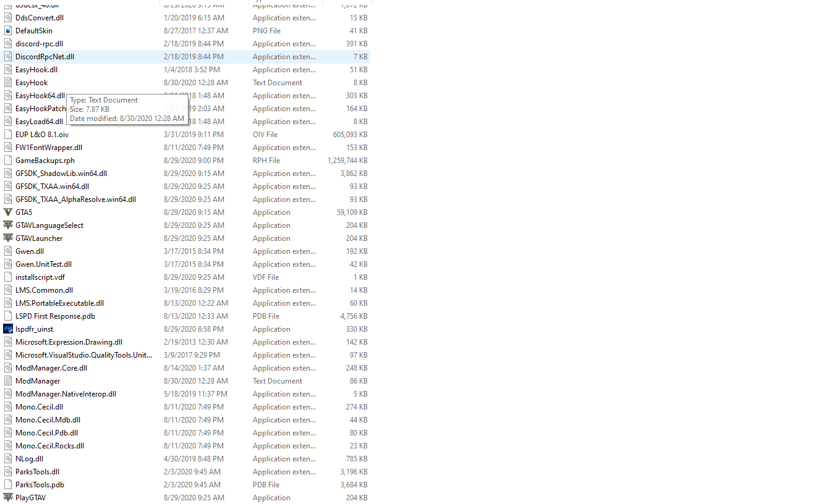
Task: Click the date 5/18/2019 11:37 PM
Action: [195, 394]
